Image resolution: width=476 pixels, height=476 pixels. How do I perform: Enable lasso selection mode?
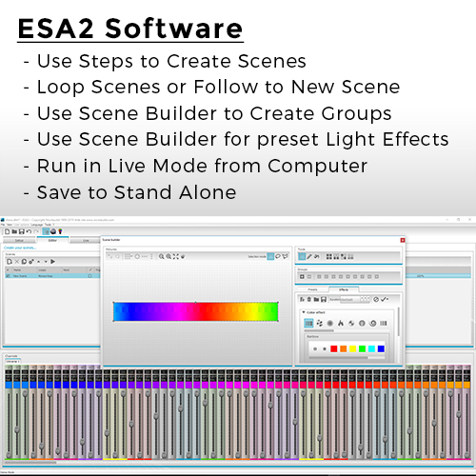tap(278, 256)
